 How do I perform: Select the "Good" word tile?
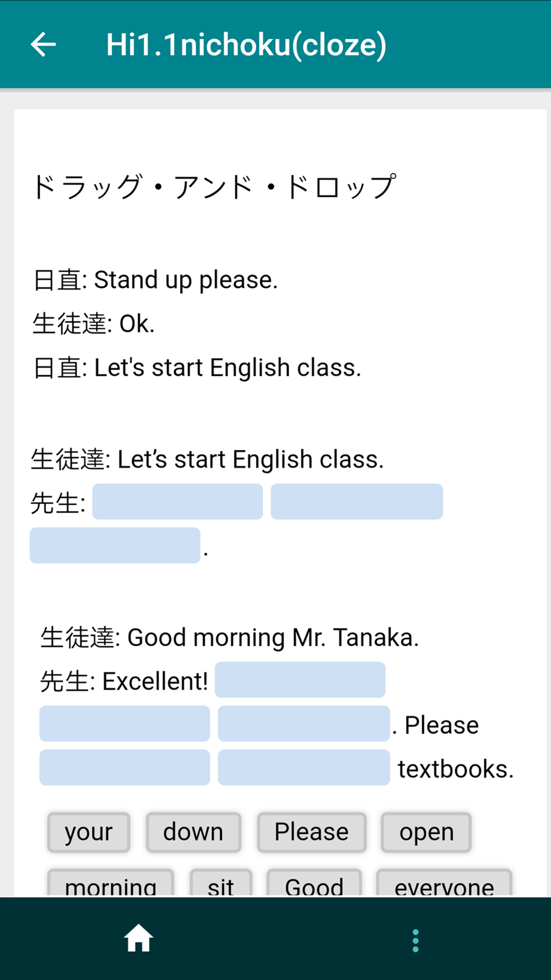(x=314, y=883)
